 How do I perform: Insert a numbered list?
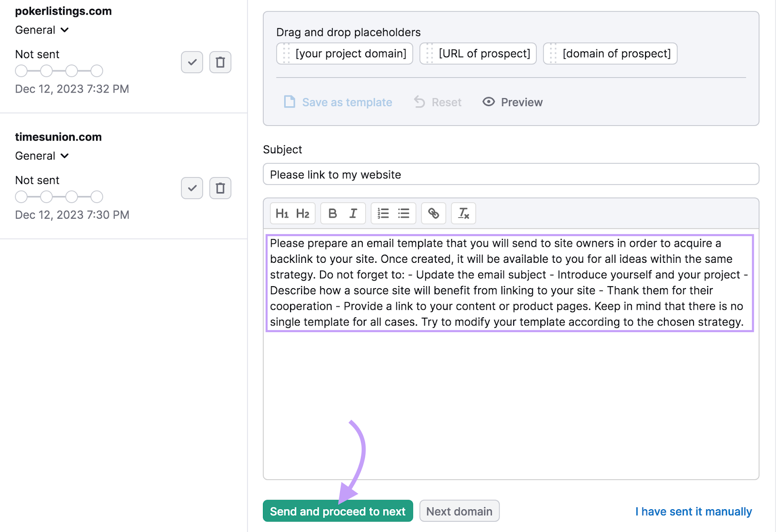click(383, 213)
